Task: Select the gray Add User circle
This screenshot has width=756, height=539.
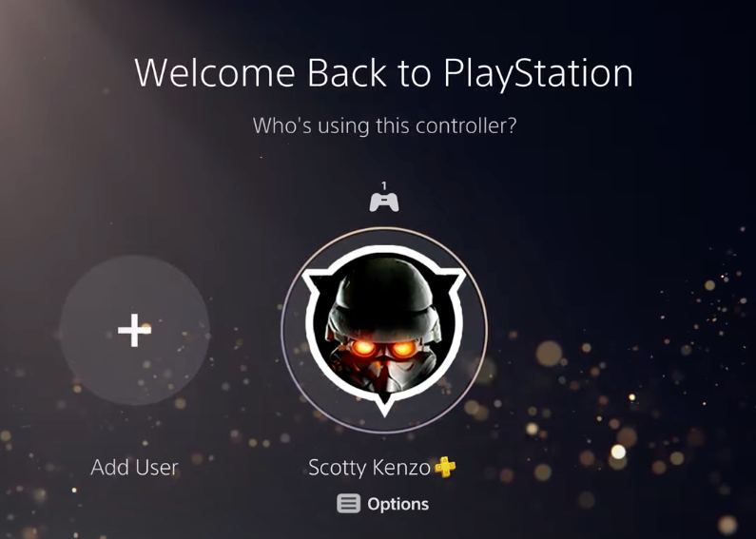Action: point(134,330)
